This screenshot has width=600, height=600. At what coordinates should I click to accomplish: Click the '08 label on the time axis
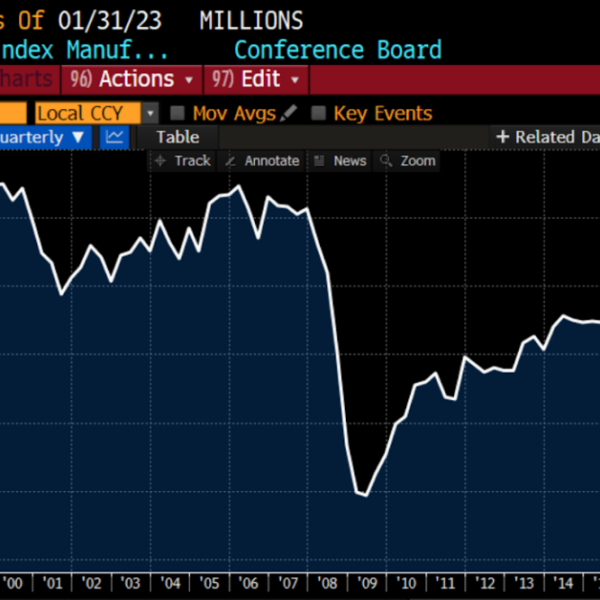pos(328,583)
